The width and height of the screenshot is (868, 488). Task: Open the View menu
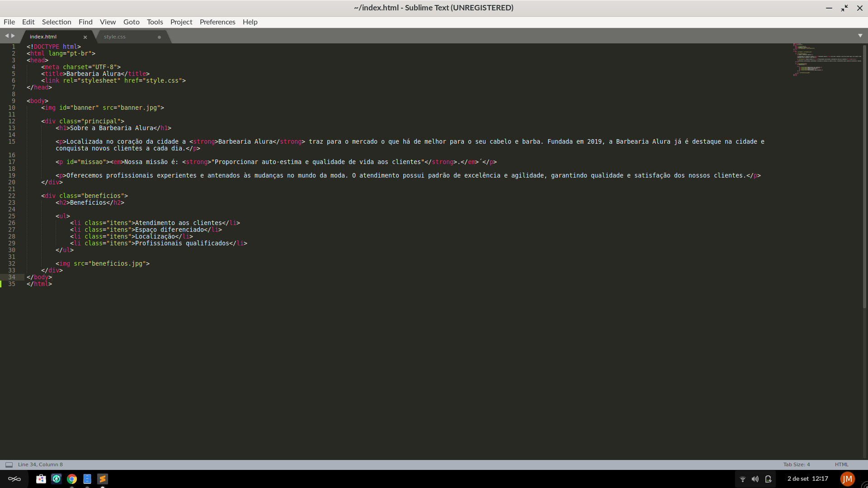click(x=108, y=22)
